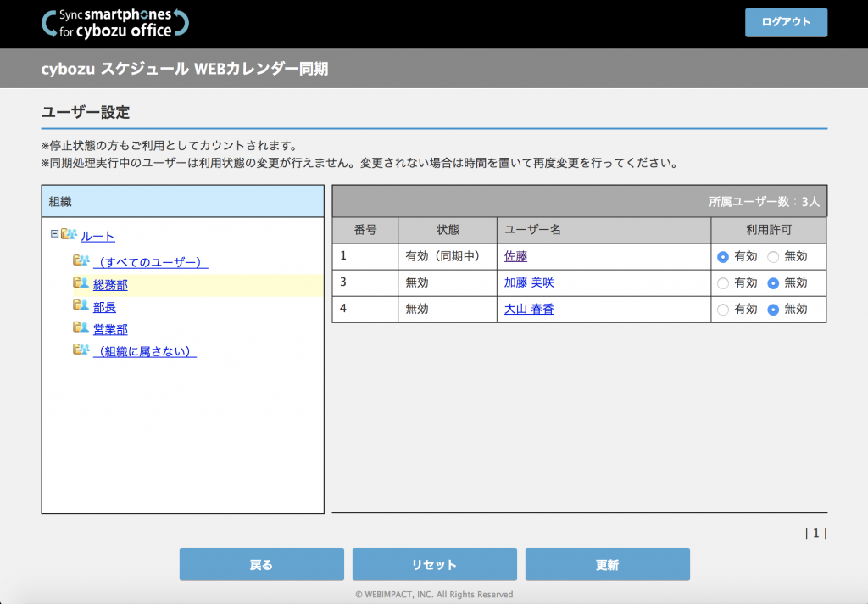The height and width of the screenshot is (604, 868).
Task: Select 部長 in the organization tree
Action: point(104,307)
